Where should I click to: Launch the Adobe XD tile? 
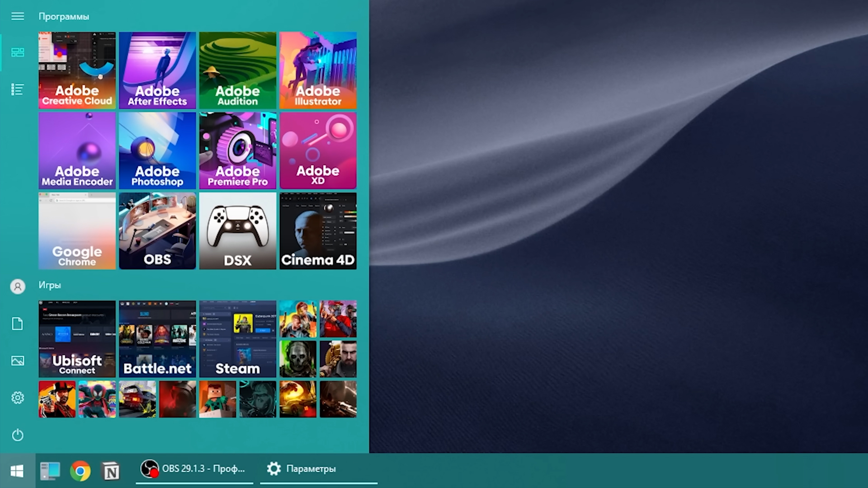(x=318, y=150)
